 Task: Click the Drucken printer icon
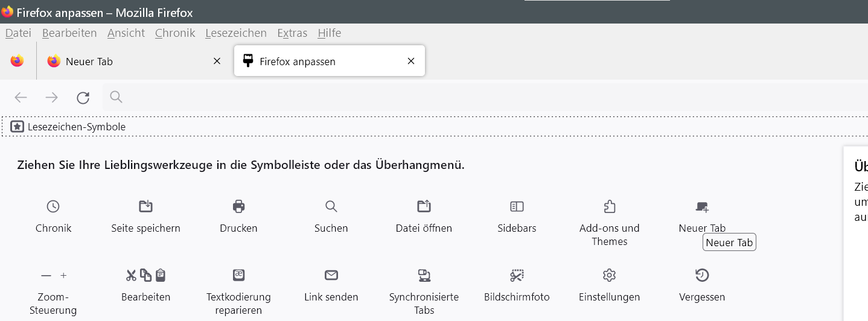pos(238,207)
